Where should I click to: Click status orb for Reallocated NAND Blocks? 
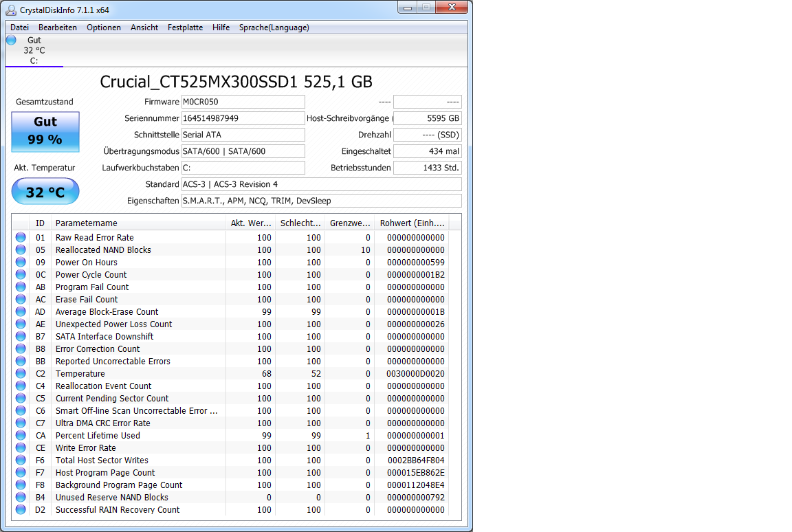pyautogui.click(x=21, y=250)
